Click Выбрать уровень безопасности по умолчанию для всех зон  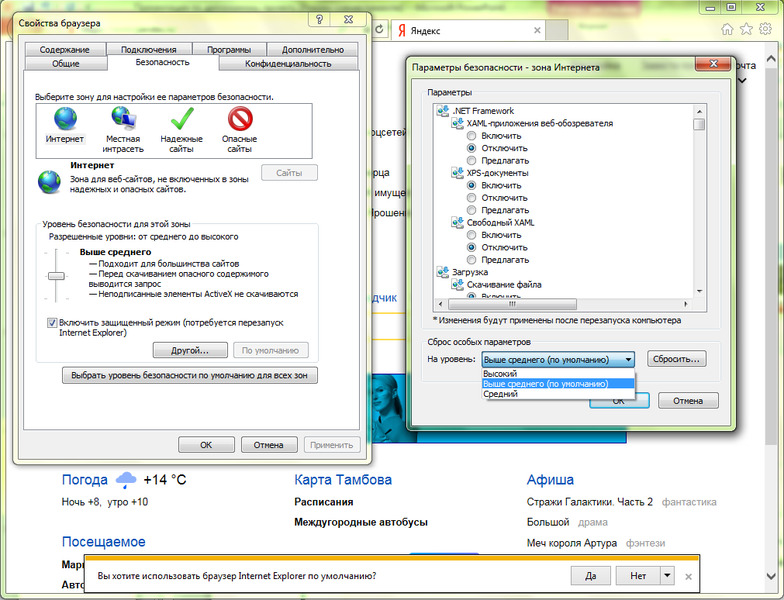tap(190, 375)
